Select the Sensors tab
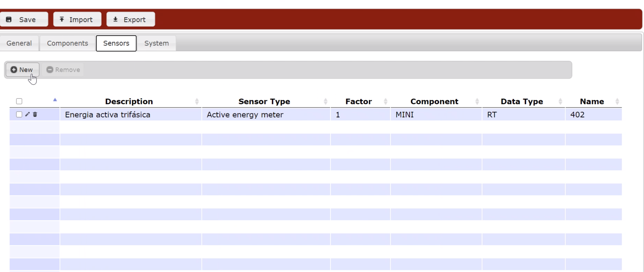This screenshot has width=644, height=272. pos(116,43)
